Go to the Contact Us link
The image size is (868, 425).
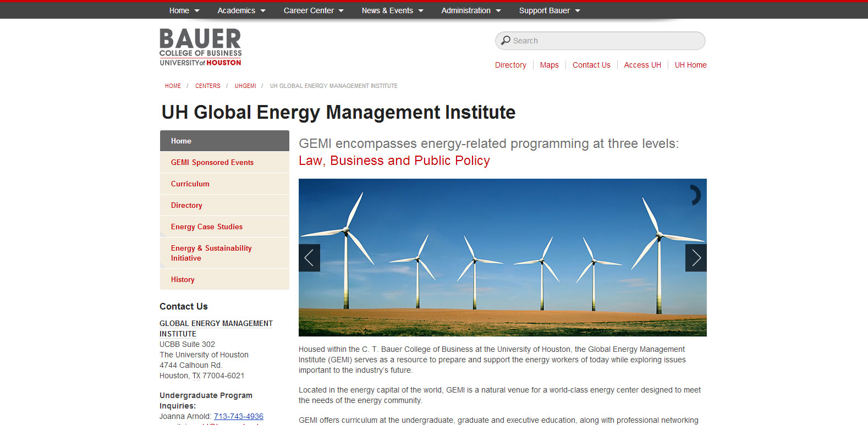tap(591, 65)
